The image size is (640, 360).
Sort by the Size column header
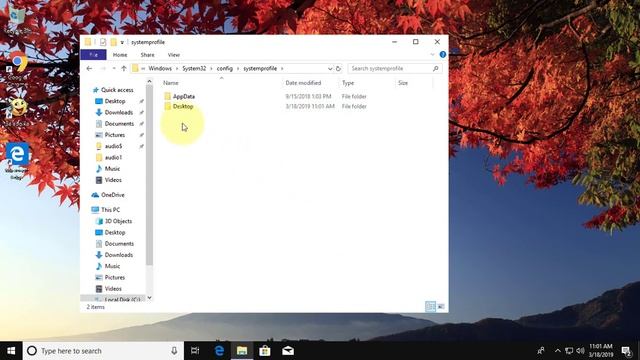pyautogui.click(x=403, y=83)
